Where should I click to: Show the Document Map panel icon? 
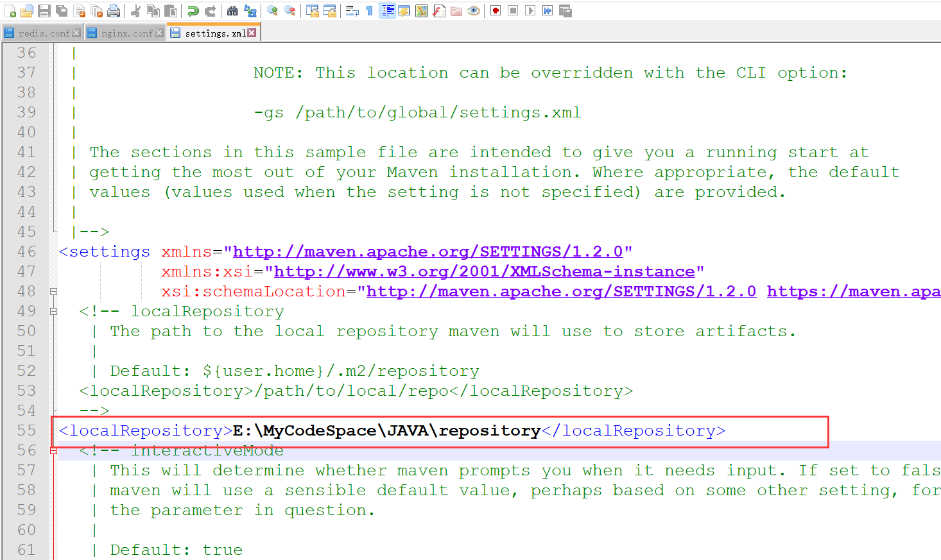coord(422,11)
